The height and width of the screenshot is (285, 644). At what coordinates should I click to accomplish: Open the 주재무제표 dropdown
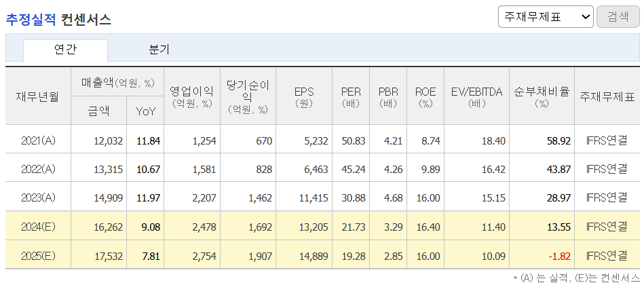coord(546,17)
